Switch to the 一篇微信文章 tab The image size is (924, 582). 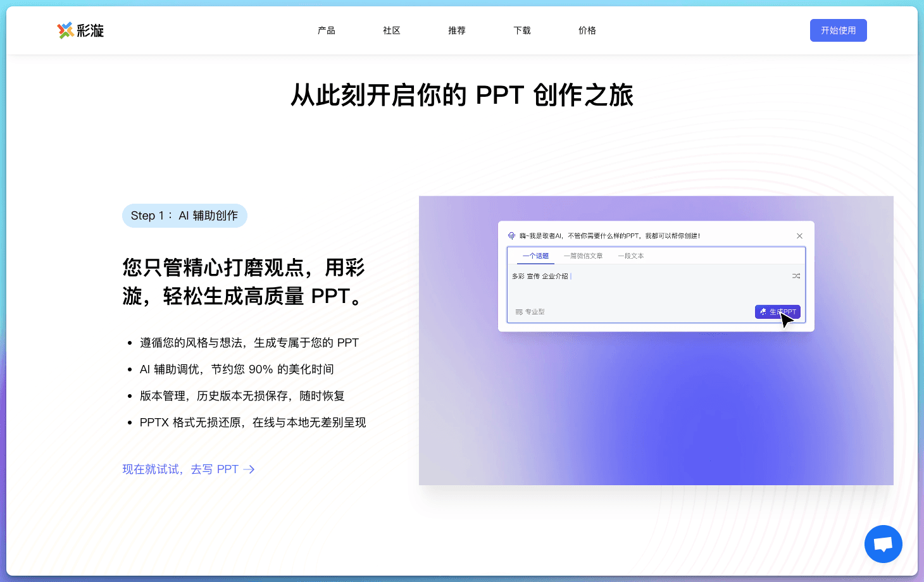pos(583,256)
